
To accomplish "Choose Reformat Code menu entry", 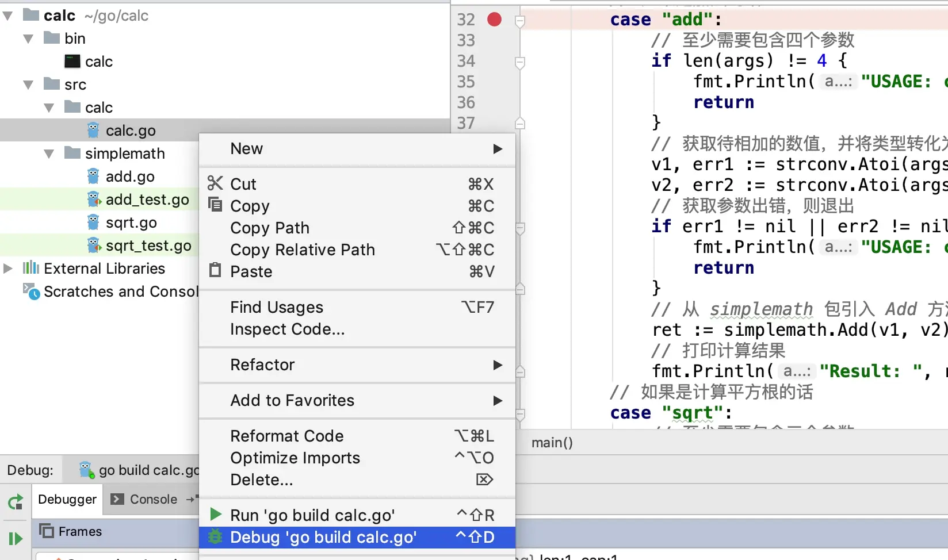I will pyautogui.click(x=357, y=436).
